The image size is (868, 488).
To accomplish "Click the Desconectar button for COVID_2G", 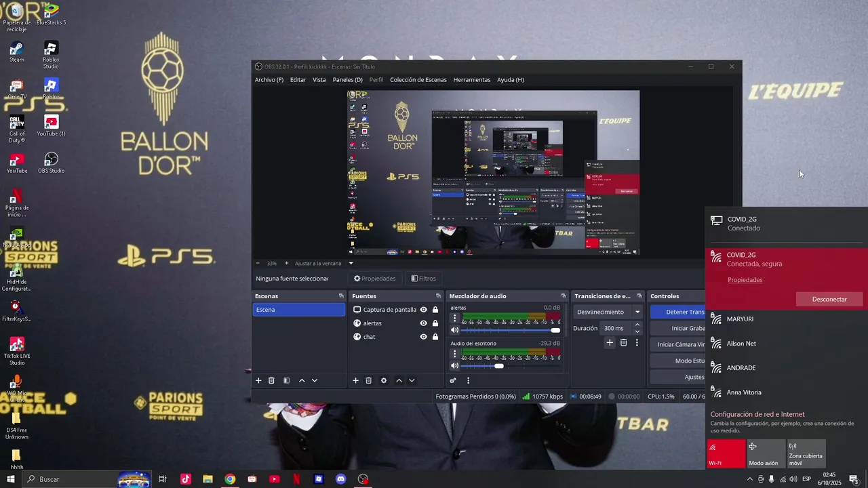I will 829,299.
